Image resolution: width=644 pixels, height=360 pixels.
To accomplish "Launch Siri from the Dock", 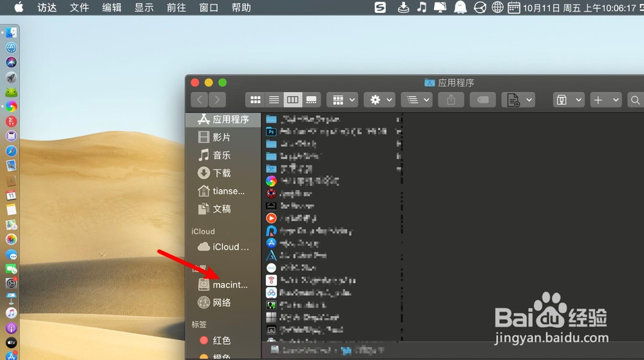I will point(11,62).
